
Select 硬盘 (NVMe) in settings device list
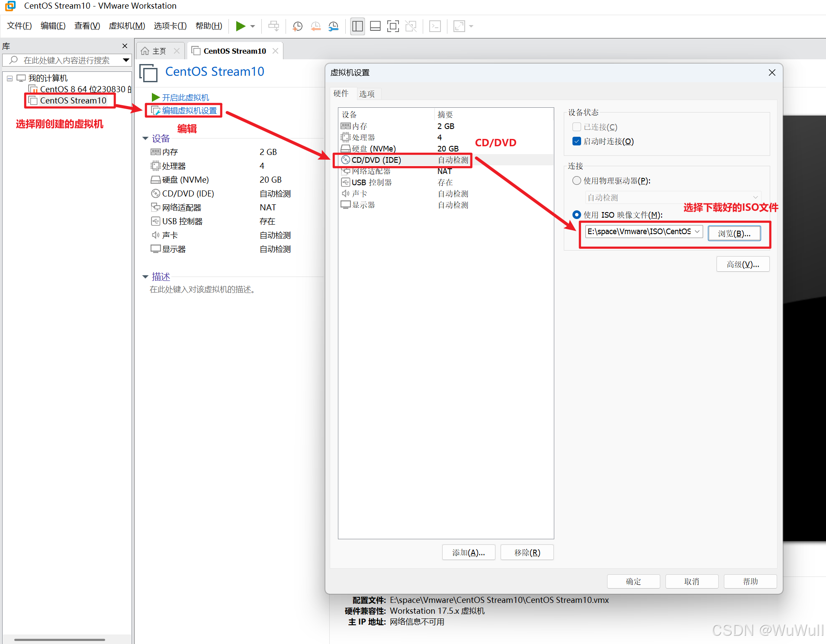click(446, 148)
